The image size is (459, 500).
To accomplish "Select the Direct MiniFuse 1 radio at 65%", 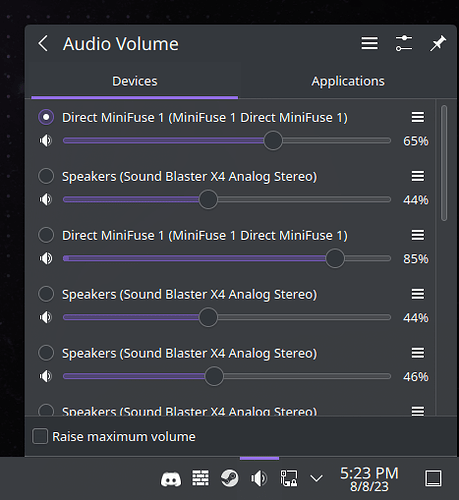I will pos(46,117).
